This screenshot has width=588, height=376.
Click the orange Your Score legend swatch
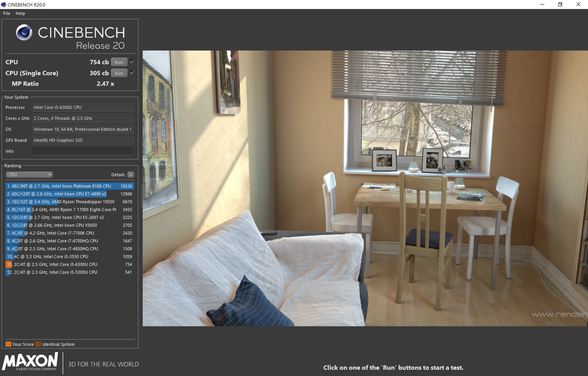click(8, 344)
